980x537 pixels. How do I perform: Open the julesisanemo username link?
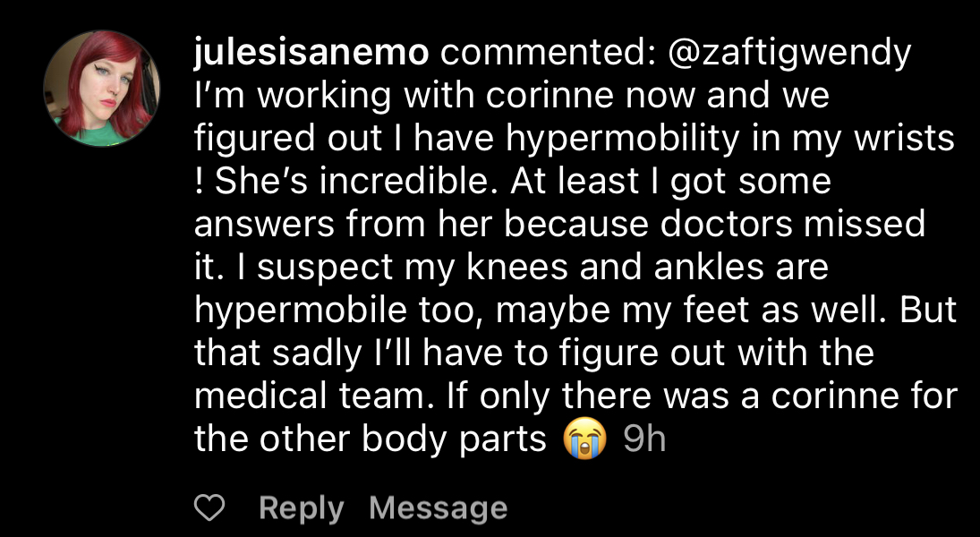[312, 54]
